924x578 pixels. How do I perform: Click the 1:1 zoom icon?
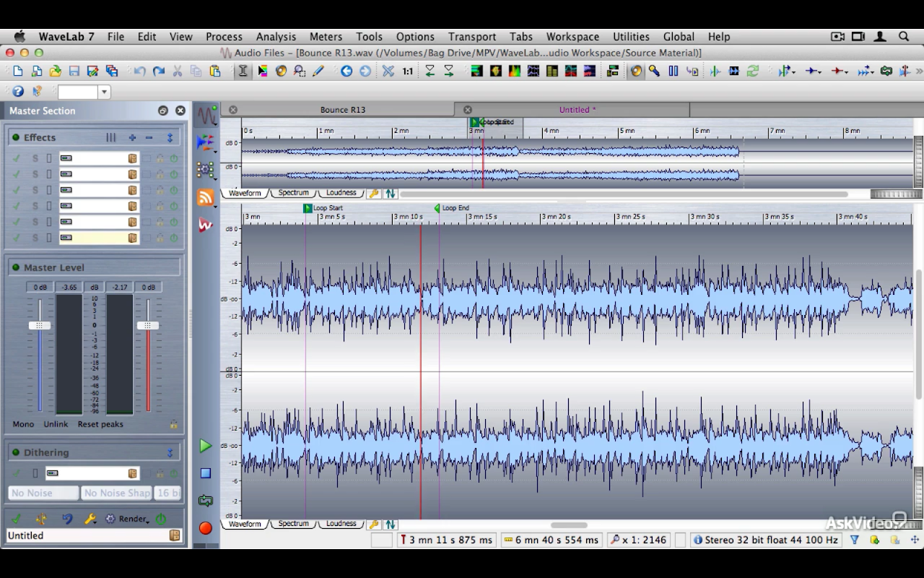pyautogui.click(x=408, y=71)
